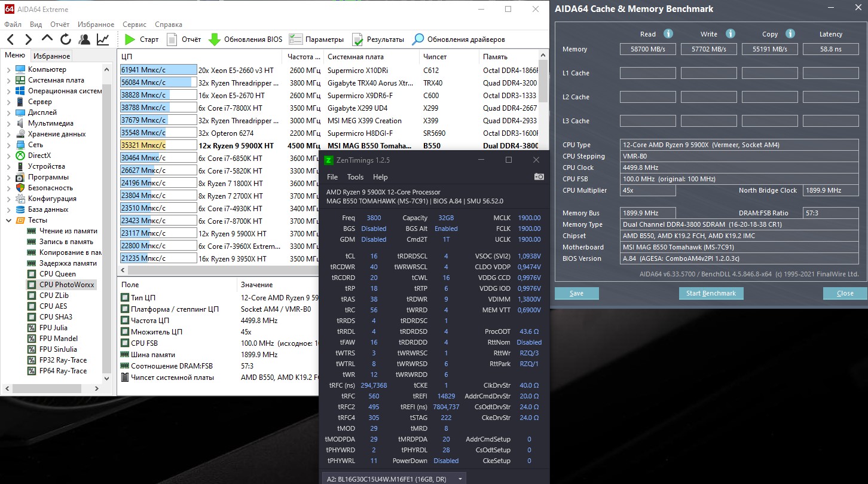Switch to the Меню sidebar tab

pyautogui.click(x=15, y=56)
